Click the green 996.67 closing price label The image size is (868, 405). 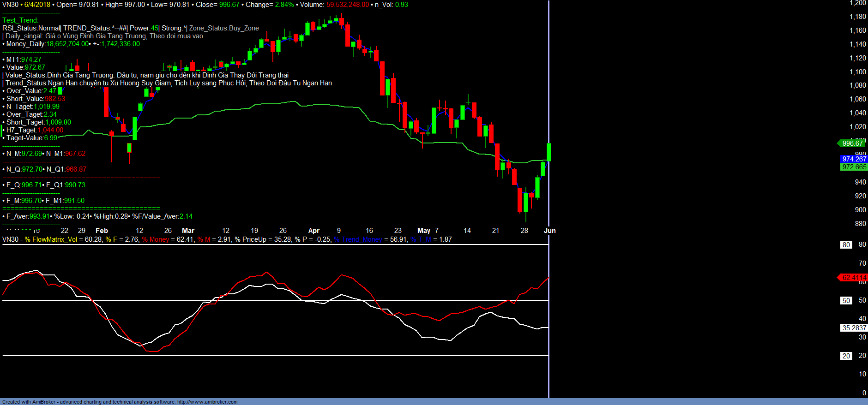(852, 143)
